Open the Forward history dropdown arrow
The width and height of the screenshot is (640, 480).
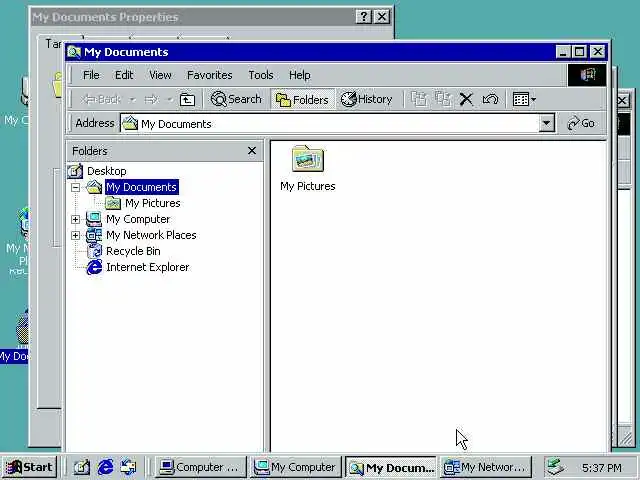(x=169, y=99)
